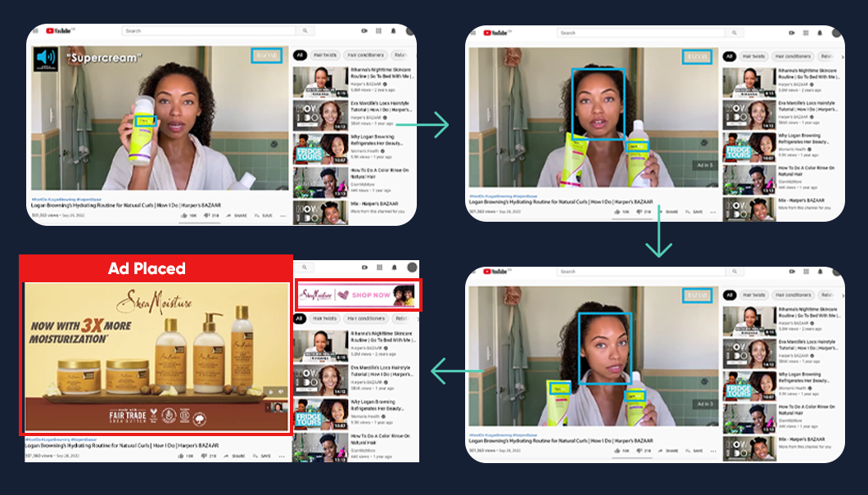Dislike the video (218) in the third screenshot
This screenshot has height=495, width=868.
(640, 451)
